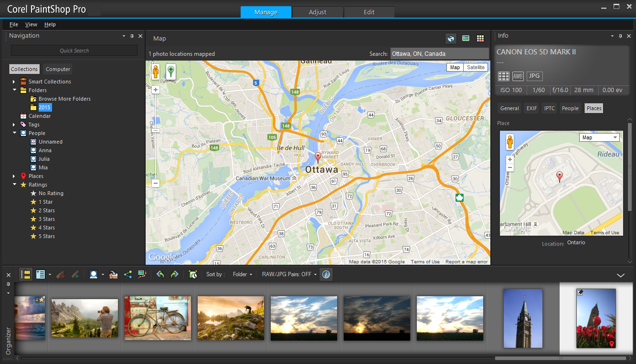The width and height of the screenshot is (636, 364).
Task: Switch to Preview mode via picture icon
Action: click(x=466, y=39)
